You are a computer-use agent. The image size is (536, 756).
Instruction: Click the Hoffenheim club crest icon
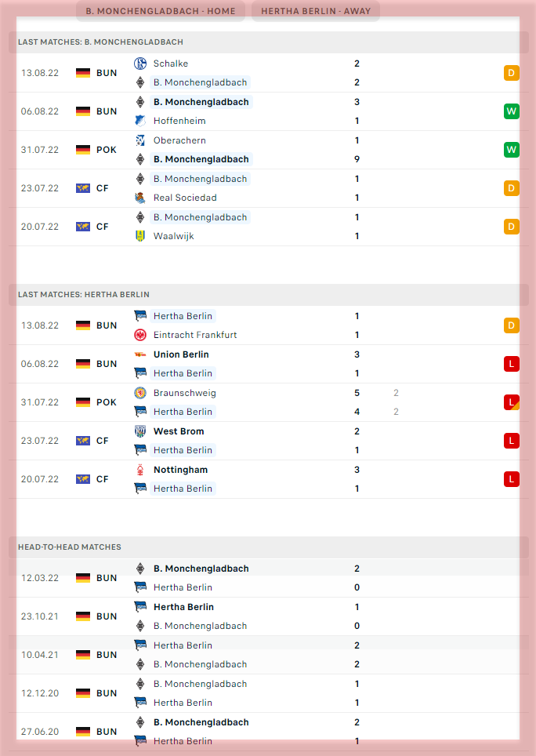140,121
